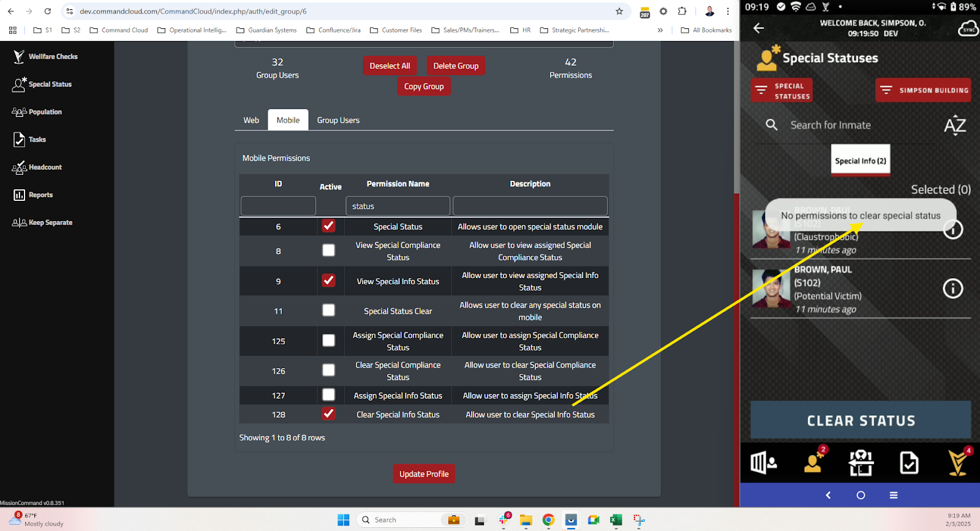Viewport: 980px width, 531px height.
Task: Select the Mobile permissions tab
Action: 288,120
